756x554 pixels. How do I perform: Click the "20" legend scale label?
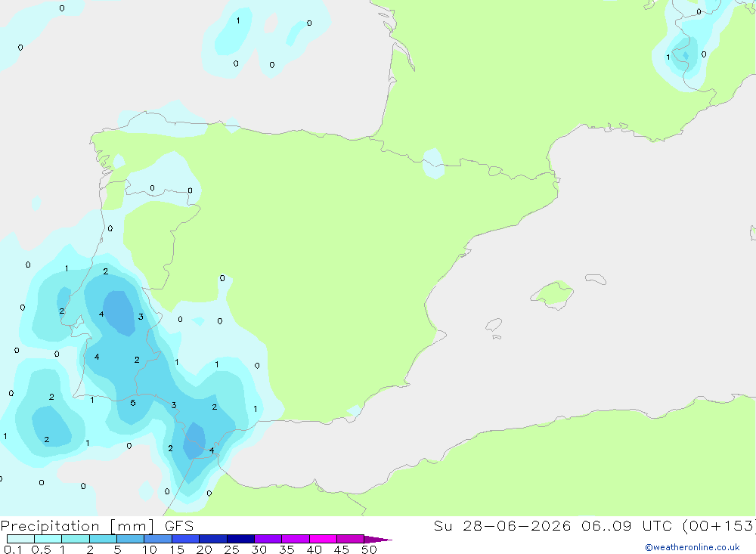(x=204, y=549)
